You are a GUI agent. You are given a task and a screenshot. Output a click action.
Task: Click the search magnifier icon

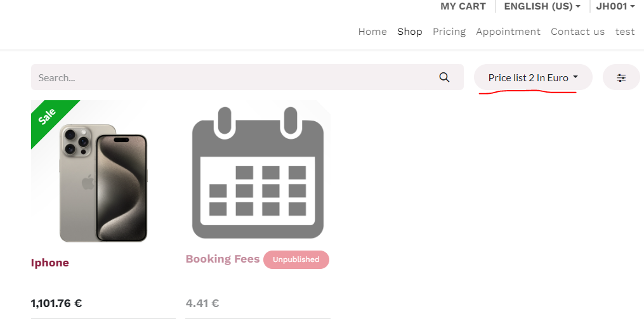444,77
